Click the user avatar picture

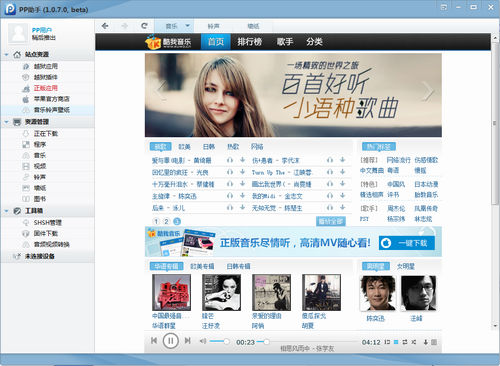(x=18, y=34)
